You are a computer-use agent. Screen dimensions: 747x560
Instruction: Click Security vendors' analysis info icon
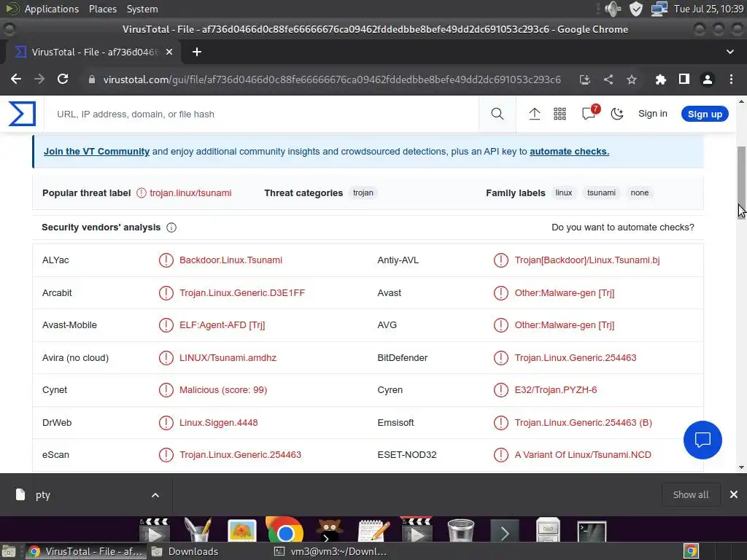[x=171, y=227]
